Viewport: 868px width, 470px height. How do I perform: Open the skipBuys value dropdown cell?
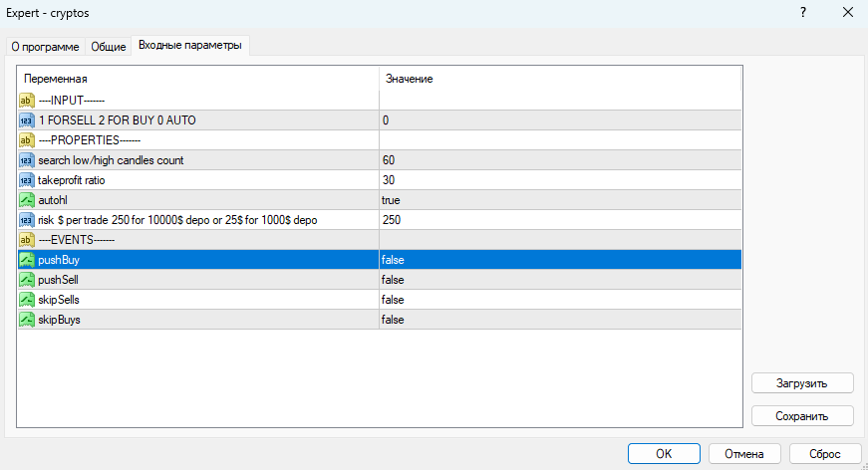[x=559, y=320]
